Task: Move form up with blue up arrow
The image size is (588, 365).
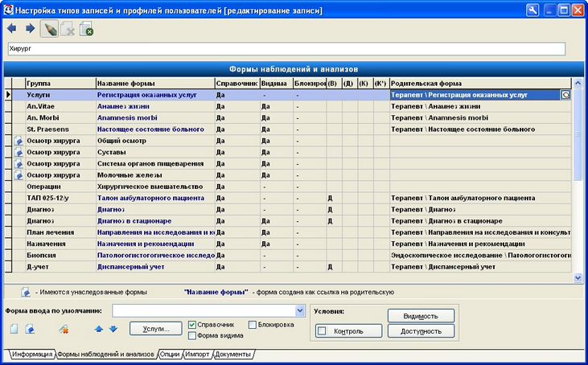Action: [x=99, y=329]
